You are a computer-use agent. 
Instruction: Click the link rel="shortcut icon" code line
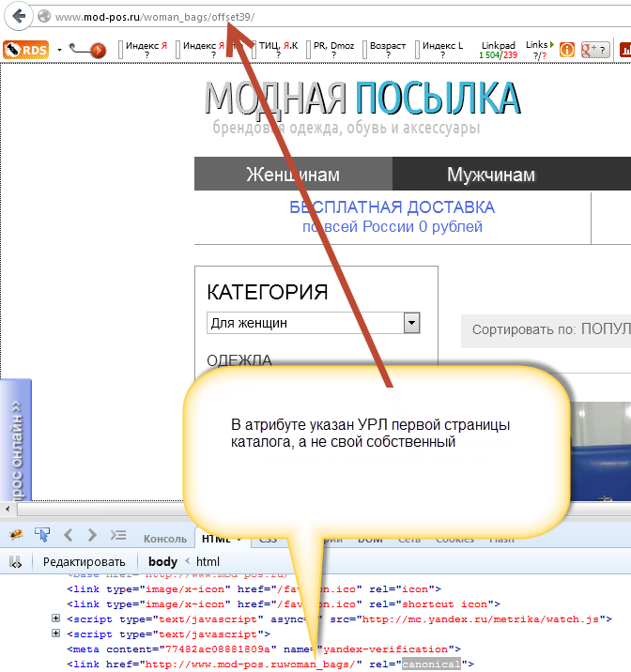pos(284,604)
